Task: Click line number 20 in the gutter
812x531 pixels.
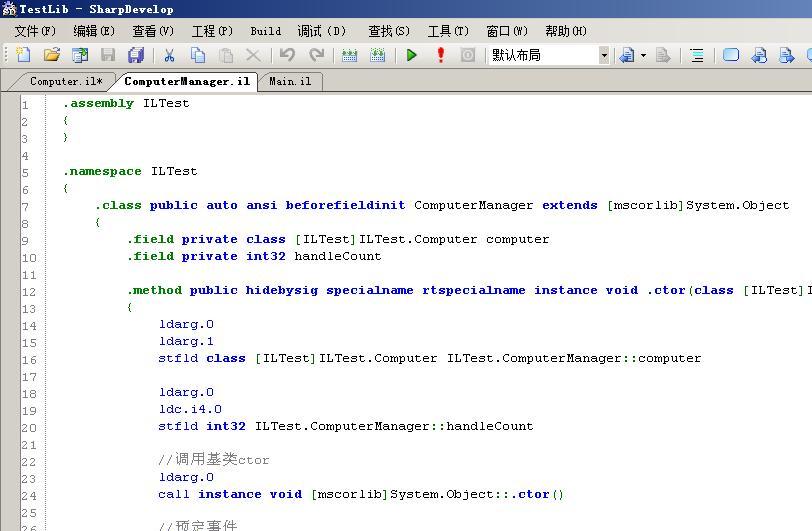Action: (30, 428)
